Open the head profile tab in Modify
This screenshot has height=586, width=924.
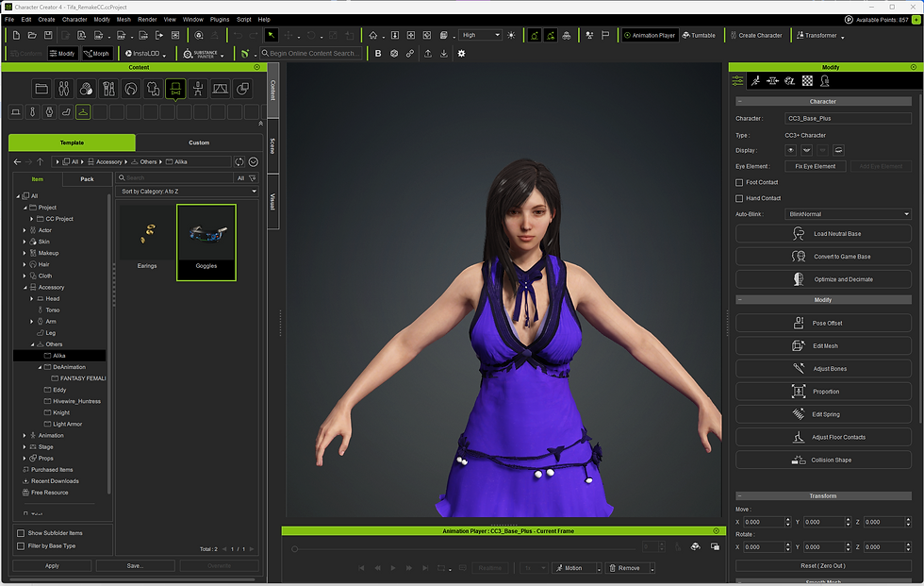(825, 81)
